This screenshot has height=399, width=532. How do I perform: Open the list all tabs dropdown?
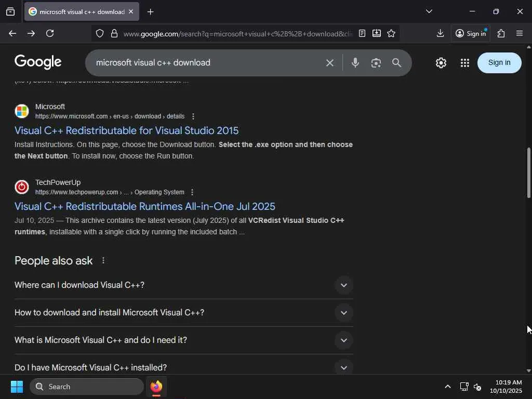[x=429, y=11]
